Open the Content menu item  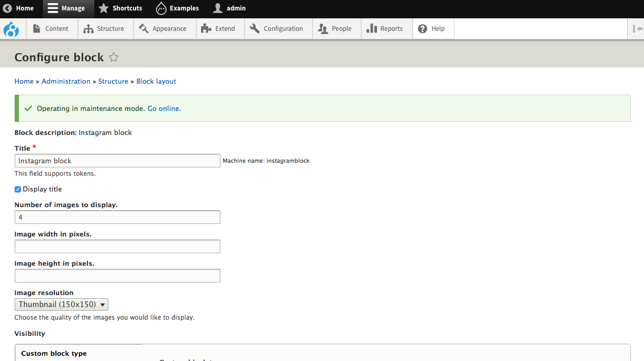51,29
